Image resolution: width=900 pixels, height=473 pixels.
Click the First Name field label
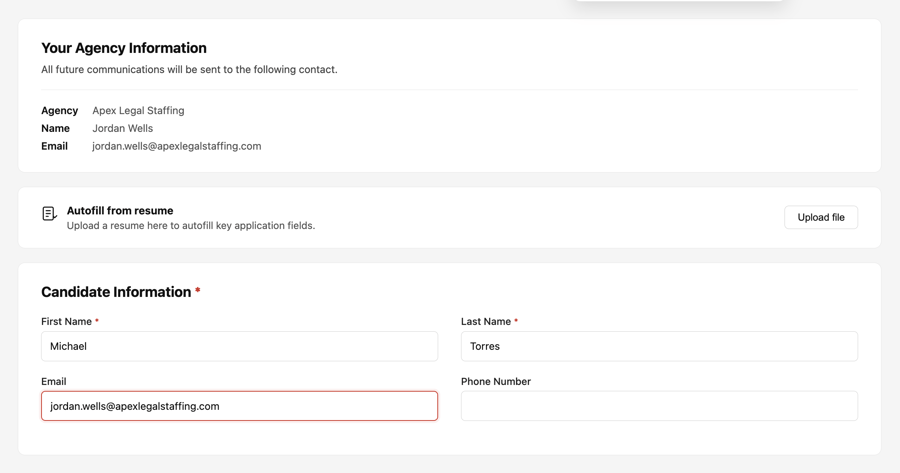click(x=67, y=321)
